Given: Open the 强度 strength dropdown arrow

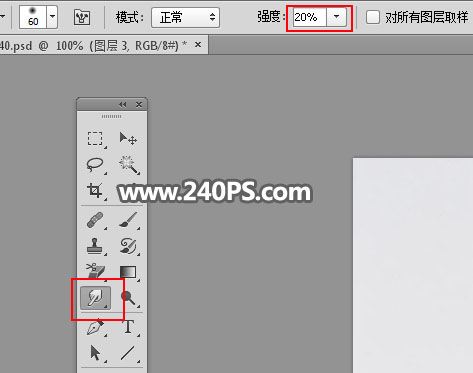Looking at the screenshot, I should tap(337, 17).
